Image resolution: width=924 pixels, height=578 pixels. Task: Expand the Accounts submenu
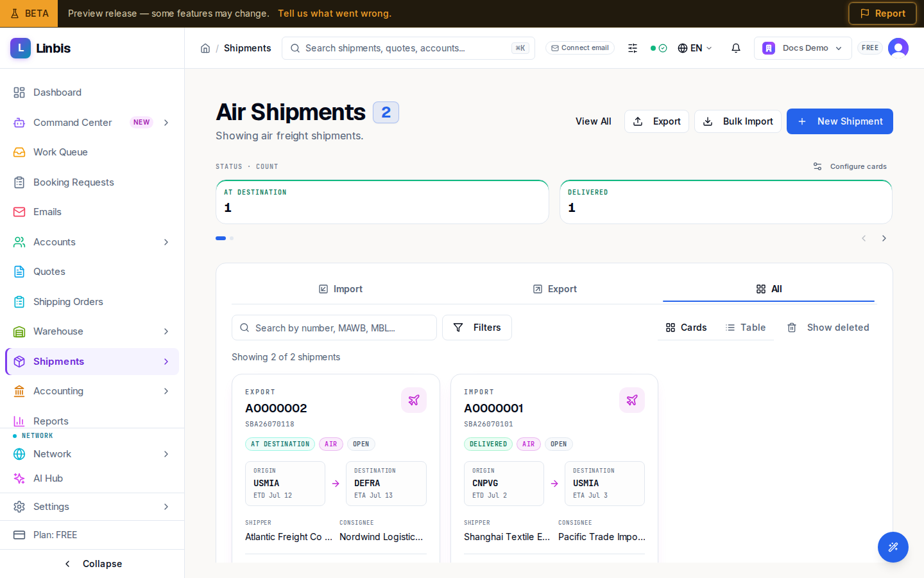(166, 242)
